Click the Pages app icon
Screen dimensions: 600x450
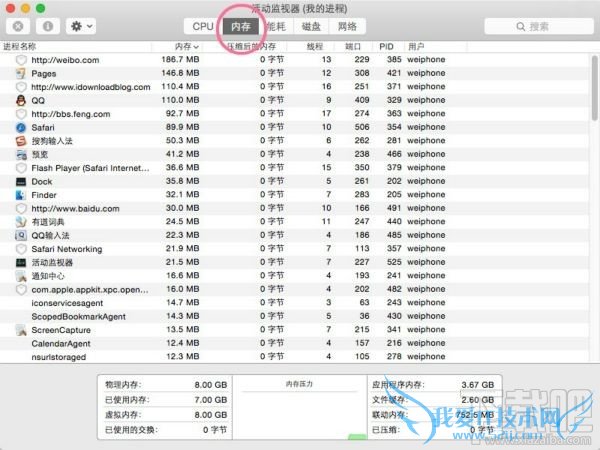point(21,73)
